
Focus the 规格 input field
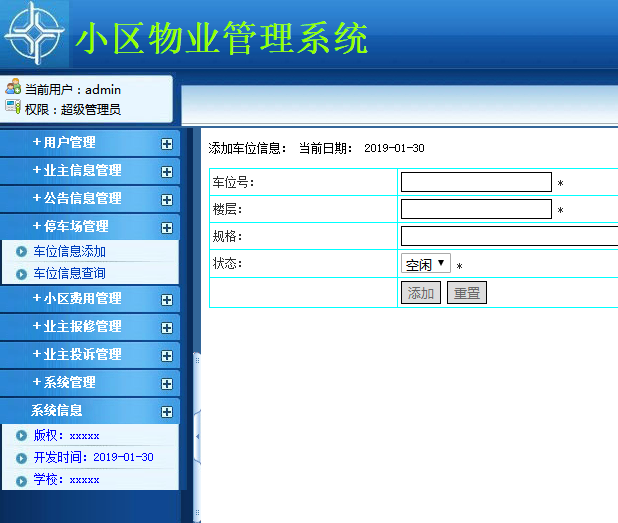[x=509, y=236]
